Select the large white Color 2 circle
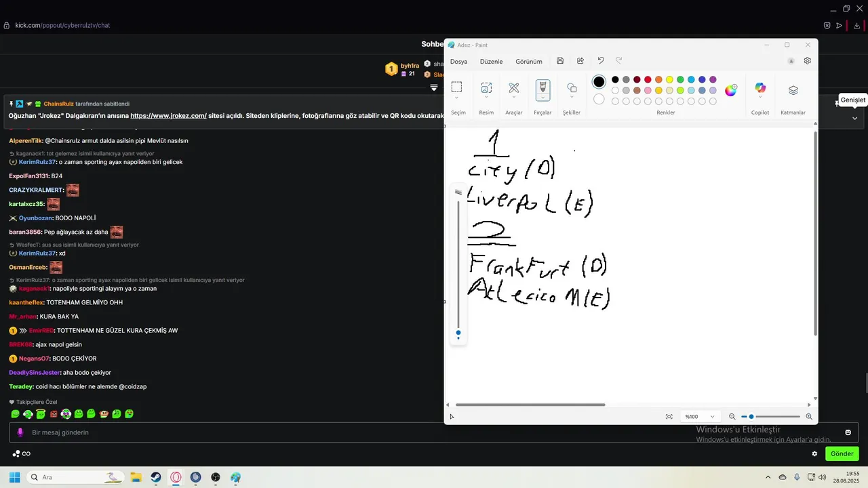 point(599,100)
